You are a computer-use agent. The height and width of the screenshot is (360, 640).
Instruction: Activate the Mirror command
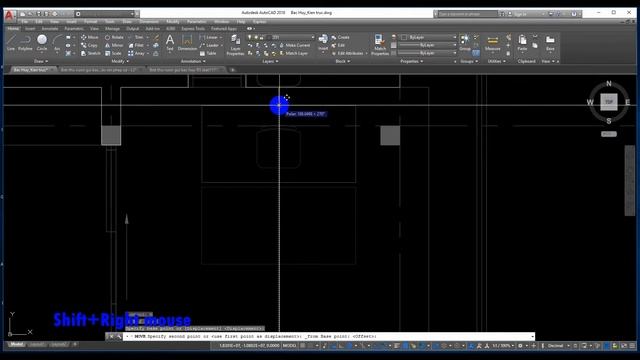(114, 45)
